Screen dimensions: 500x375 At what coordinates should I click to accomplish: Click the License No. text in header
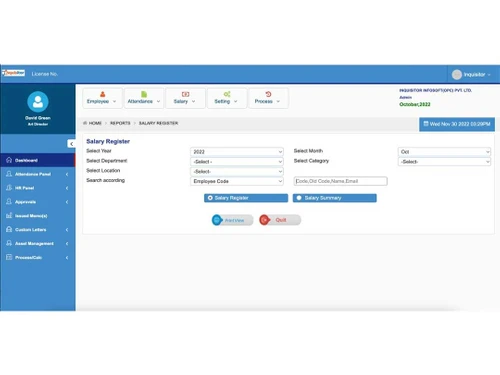tap(45, 74)
